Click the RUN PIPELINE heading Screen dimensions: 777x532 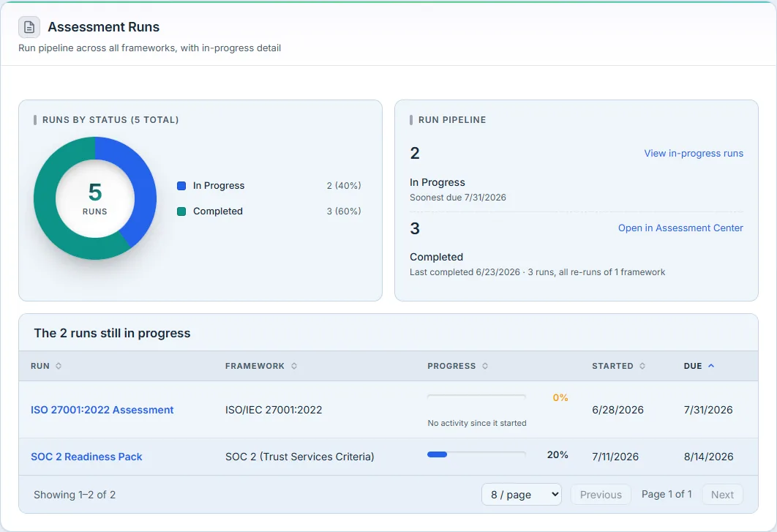(452, 120)
